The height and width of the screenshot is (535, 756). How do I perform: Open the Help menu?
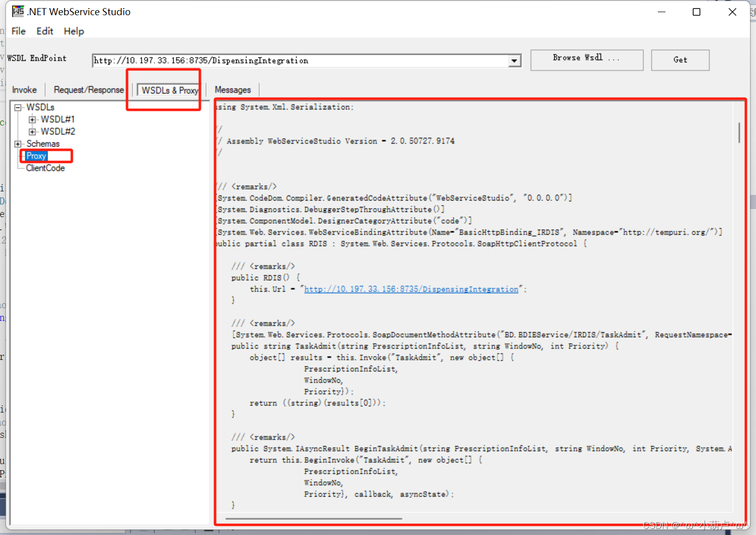[74, 31]
